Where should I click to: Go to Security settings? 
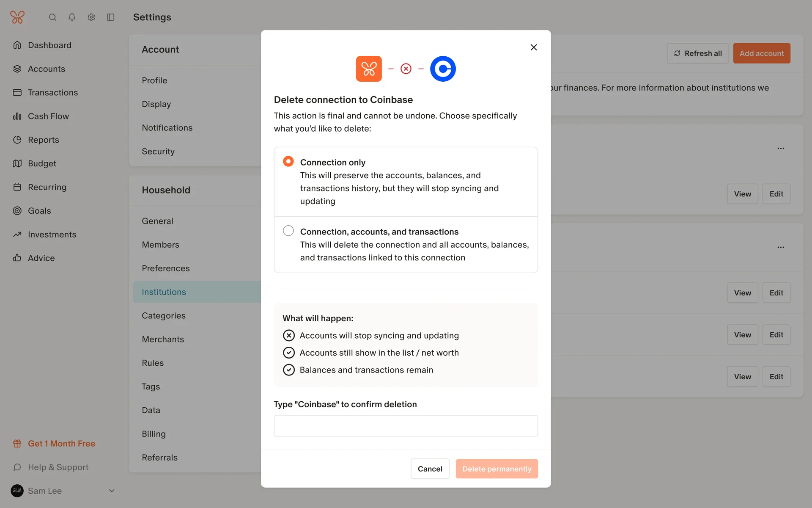click(158, 152)
